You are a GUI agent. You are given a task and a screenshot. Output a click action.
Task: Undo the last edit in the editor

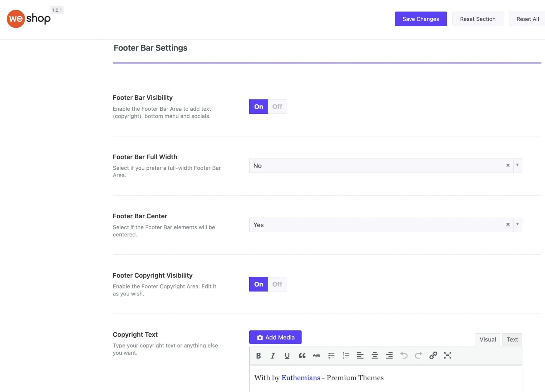click(x=404, y=356)
